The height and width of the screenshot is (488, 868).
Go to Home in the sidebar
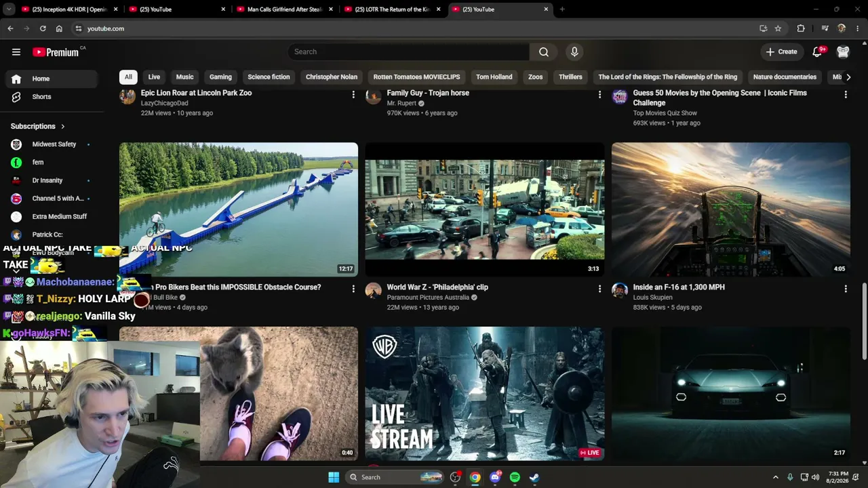click(x=50, y=79)
